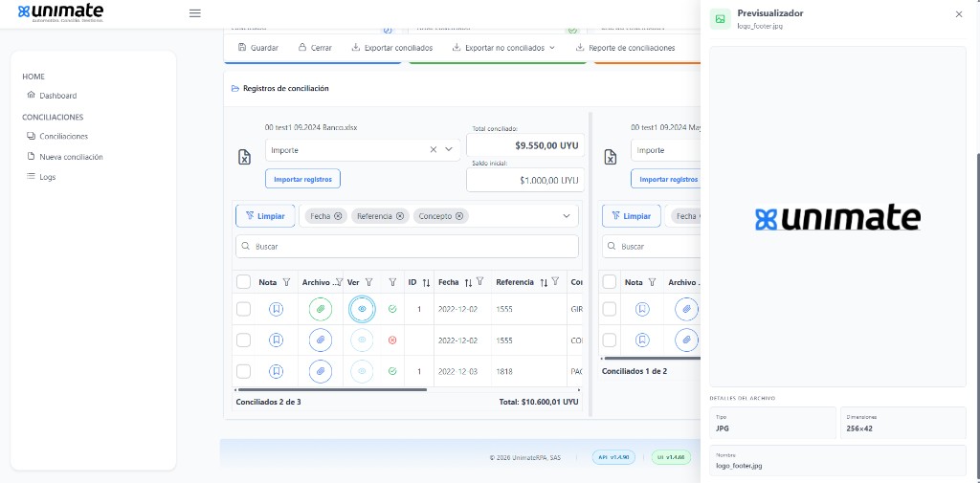Click the red unreconciled status icon
Image resolution: width=980 pixels, height=483 pixels.
click(392, 340)
